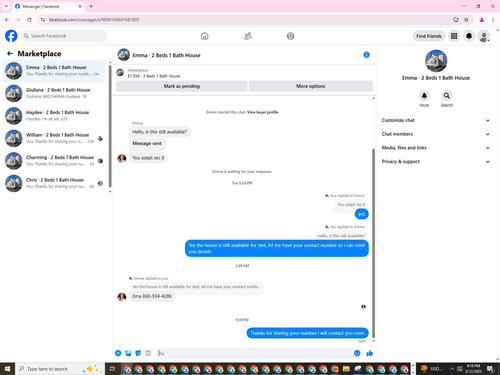Open a new browser tab
The height and width of the screenshot is (375, 500).
pos(91,6)
